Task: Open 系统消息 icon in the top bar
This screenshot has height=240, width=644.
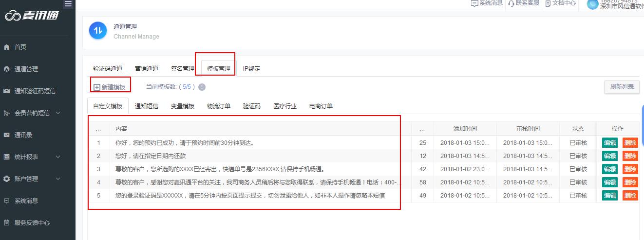Action: coord(474,3)
